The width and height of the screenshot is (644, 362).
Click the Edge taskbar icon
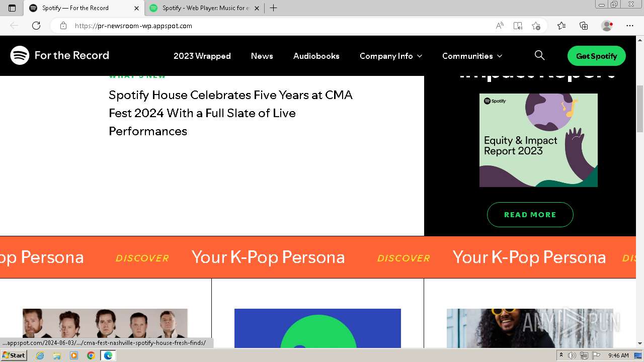(108, 355)
